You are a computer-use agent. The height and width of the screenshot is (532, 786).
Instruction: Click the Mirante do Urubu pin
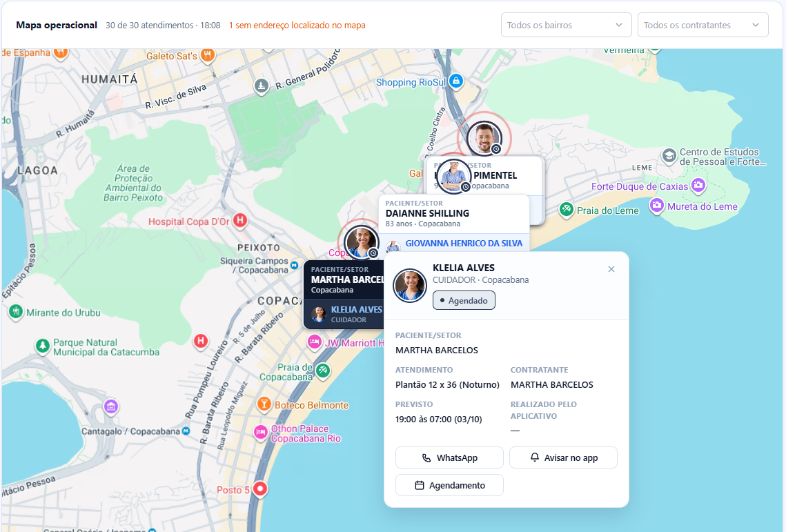click(x=16, y=312)
